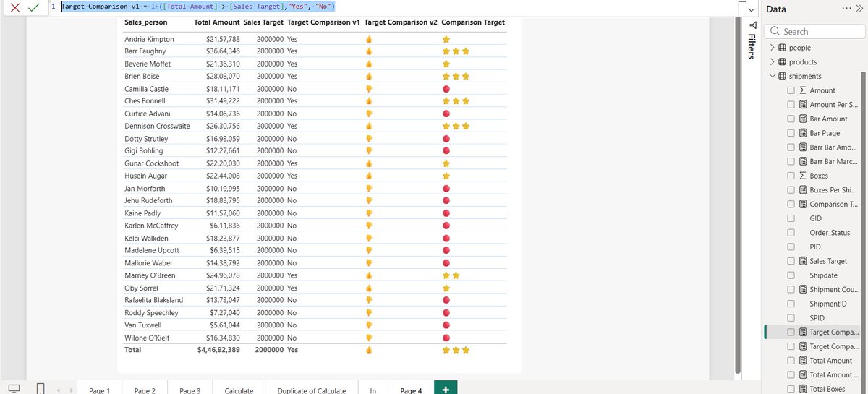The height and width of the screenshot is (394, 868).
Task: Collapse the shipments table
Action: 772,76
